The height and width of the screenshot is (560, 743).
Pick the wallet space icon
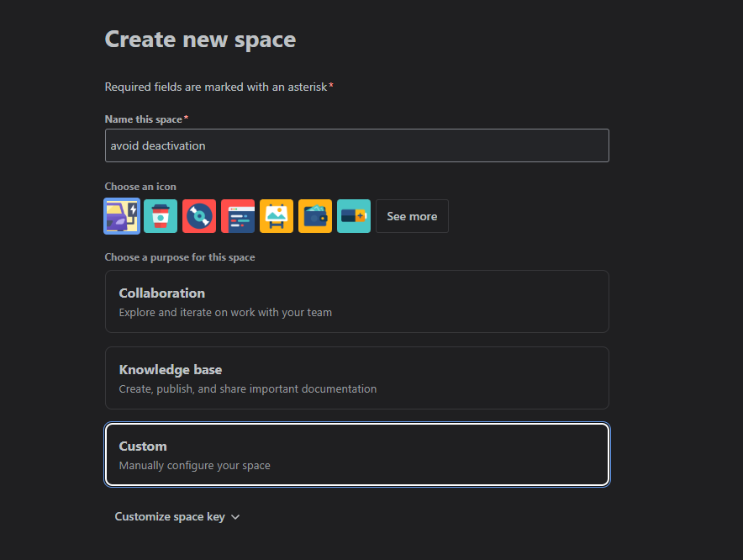tap(315, 216)
